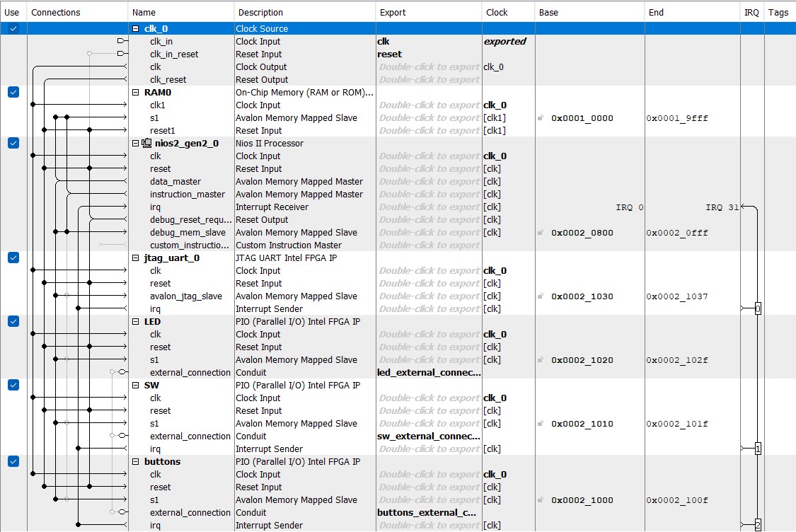The height and width of the screenshot is (532, 796).
Task: Select IRQ number box 1 for SW irq
Action: pyautogui.click(x=758, y=449)
